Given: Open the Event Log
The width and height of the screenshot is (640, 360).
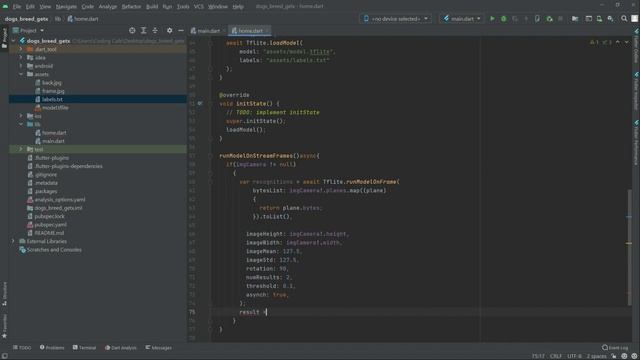Looking at the screenshot, I should [615, 348].
